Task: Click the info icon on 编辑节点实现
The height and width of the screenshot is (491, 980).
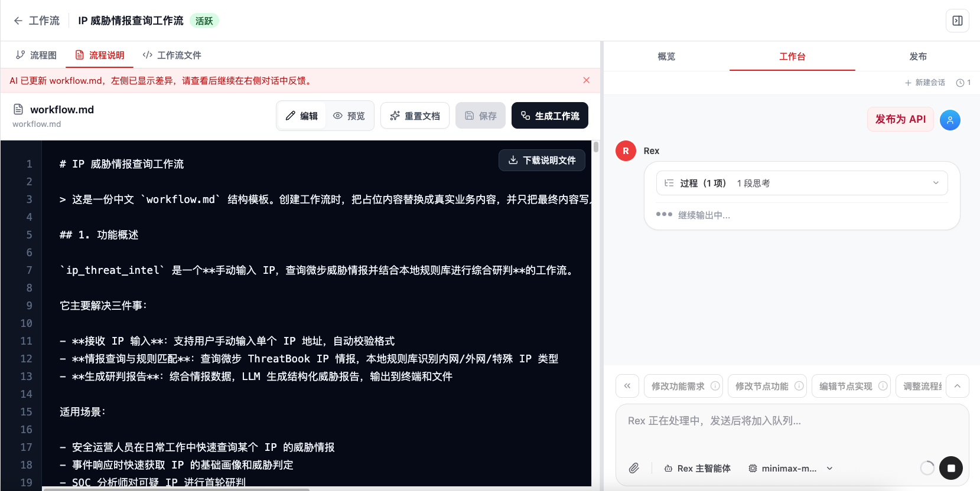Action: pyautogui.click(x=883, y=386)
